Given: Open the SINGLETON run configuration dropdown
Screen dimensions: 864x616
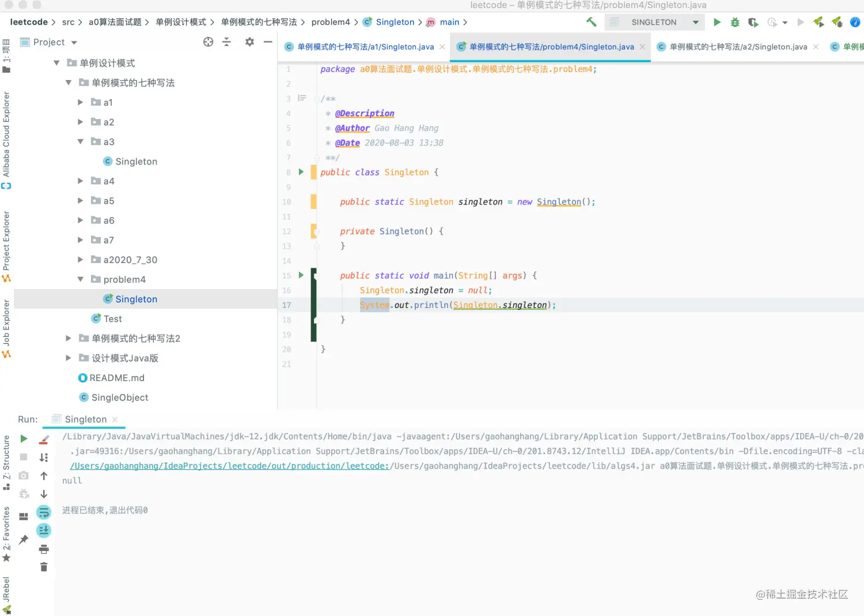Looking at the screenshot, I should 654,22.
